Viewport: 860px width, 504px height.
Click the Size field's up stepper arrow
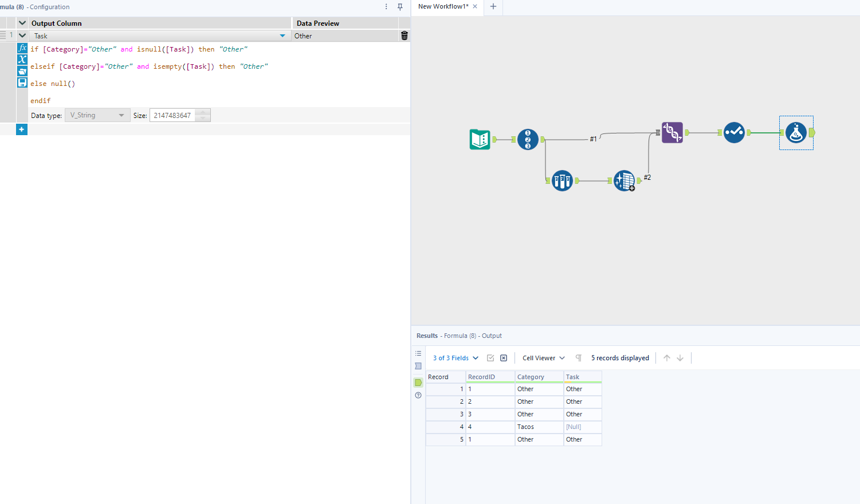coord(202,112)
